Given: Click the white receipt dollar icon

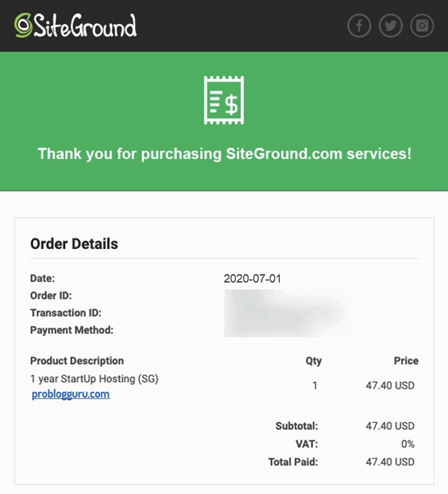Looking at the screenshot, I should [x=224, y=100].
